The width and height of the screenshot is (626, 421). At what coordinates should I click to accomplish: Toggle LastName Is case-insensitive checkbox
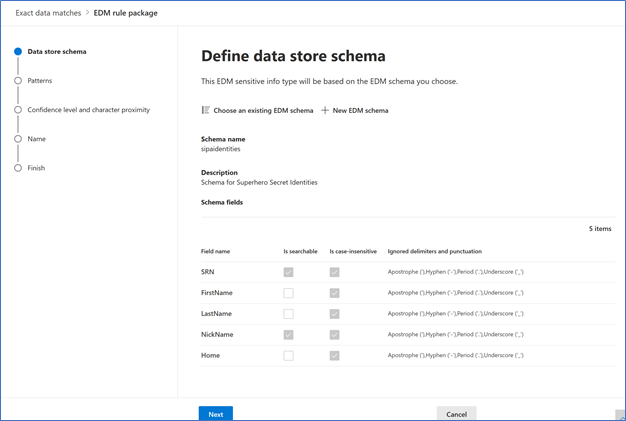point(335,314)
